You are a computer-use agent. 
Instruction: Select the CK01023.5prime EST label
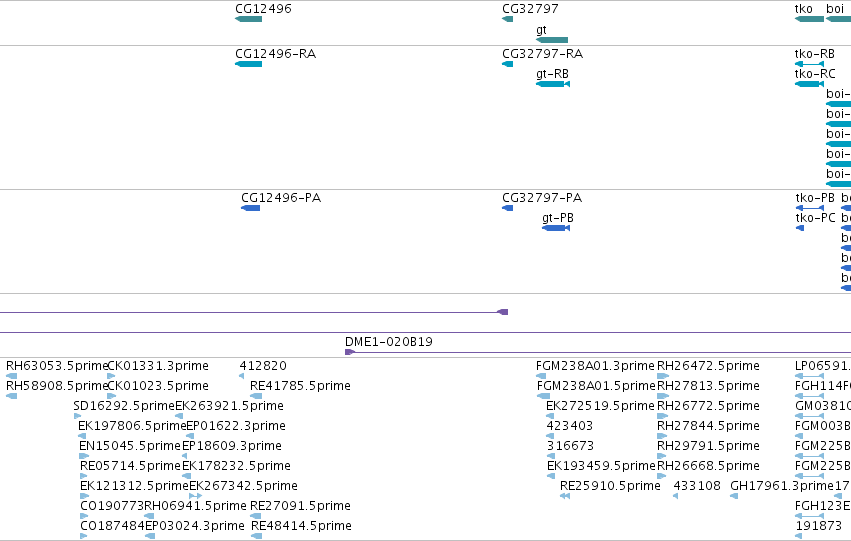point(158,386)
